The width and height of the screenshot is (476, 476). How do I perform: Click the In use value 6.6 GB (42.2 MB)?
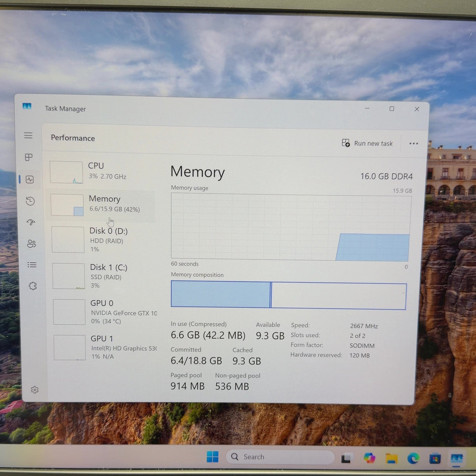click(x=208, y=336)
